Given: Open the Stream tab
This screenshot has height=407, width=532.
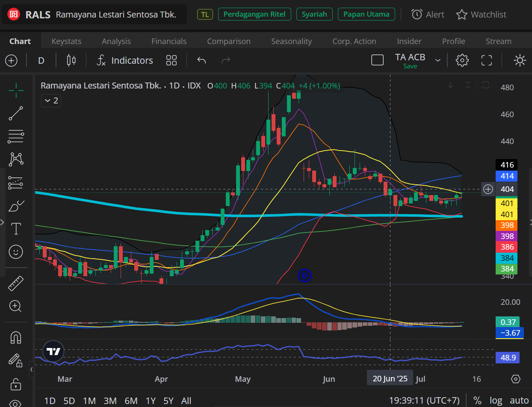Looking at the screenshot, I should 499,41.
